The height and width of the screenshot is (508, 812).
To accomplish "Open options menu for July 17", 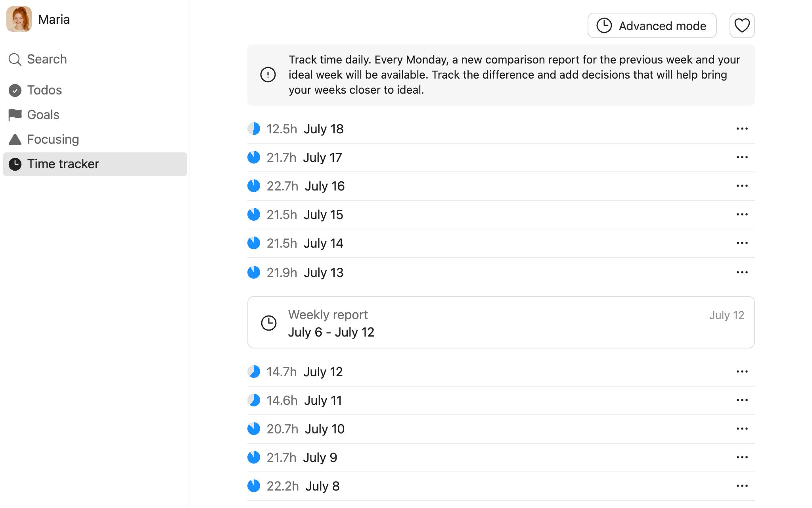I will click(742, 157).
